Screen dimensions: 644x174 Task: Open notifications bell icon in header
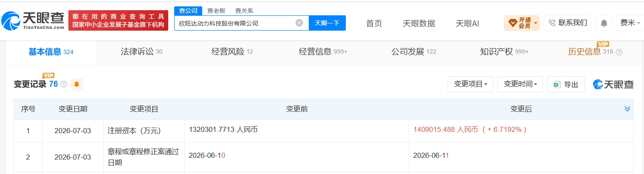click(604, 23)
